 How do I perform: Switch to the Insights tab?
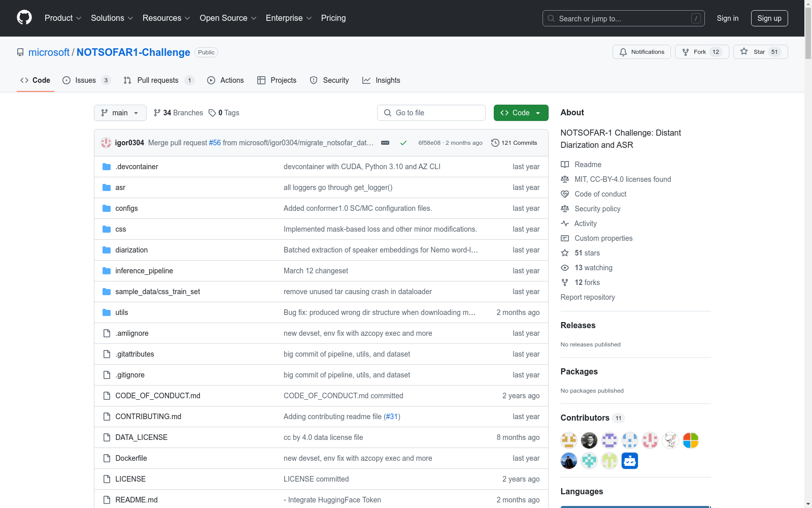[381, 80]
